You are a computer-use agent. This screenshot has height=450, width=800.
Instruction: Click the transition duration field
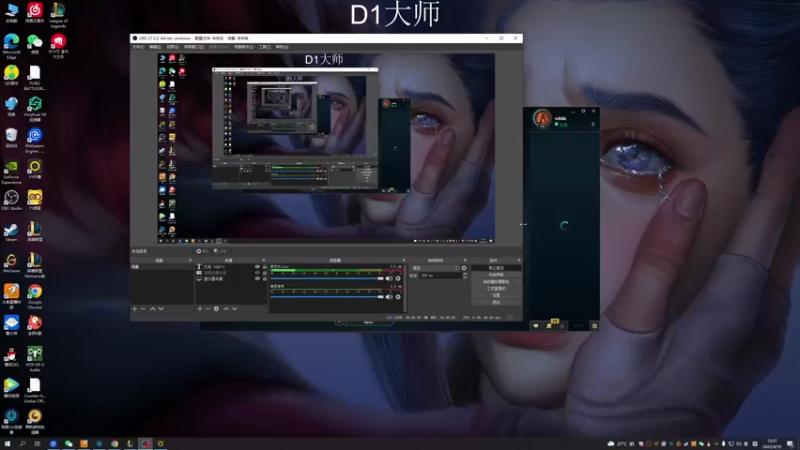tap(441, 276)
